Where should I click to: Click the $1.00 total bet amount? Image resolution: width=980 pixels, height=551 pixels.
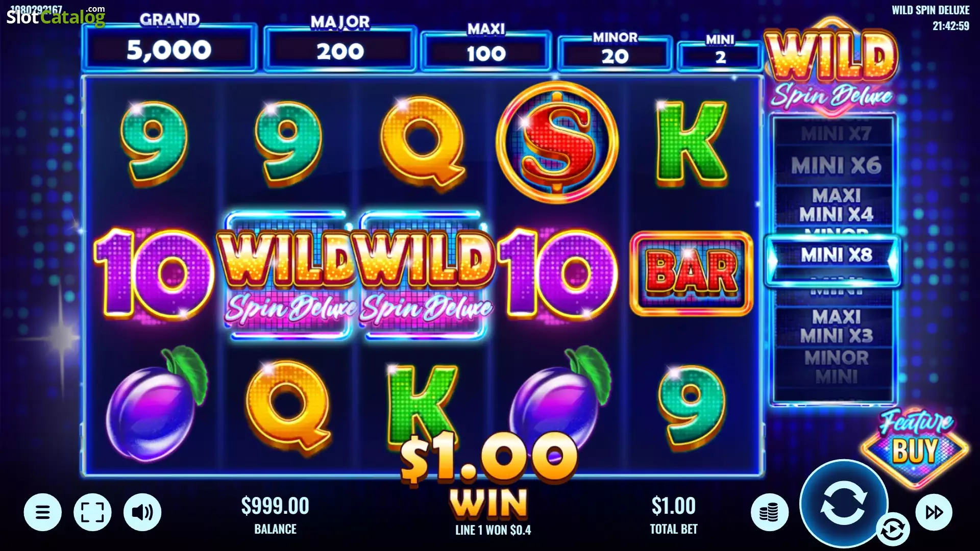(x=673, y=506)
